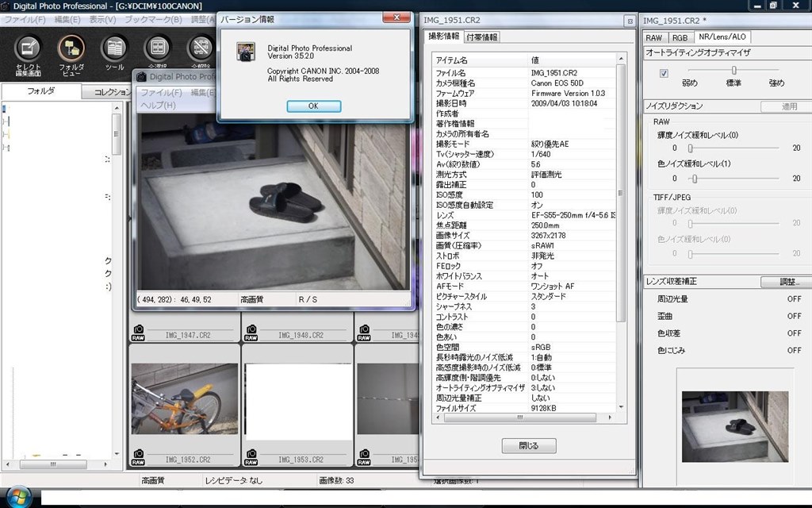
Task: Click the RAW 色ノイズ緩和レベル slider handle
Action: pyautogui.click(x=695, y=179)
